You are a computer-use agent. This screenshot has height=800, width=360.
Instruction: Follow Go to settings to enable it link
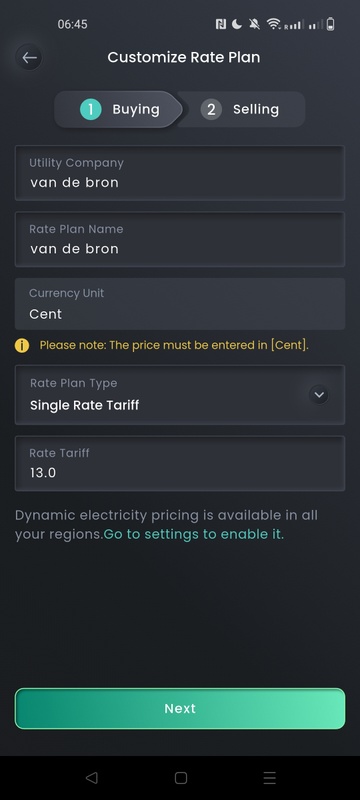tap(192, 534)
